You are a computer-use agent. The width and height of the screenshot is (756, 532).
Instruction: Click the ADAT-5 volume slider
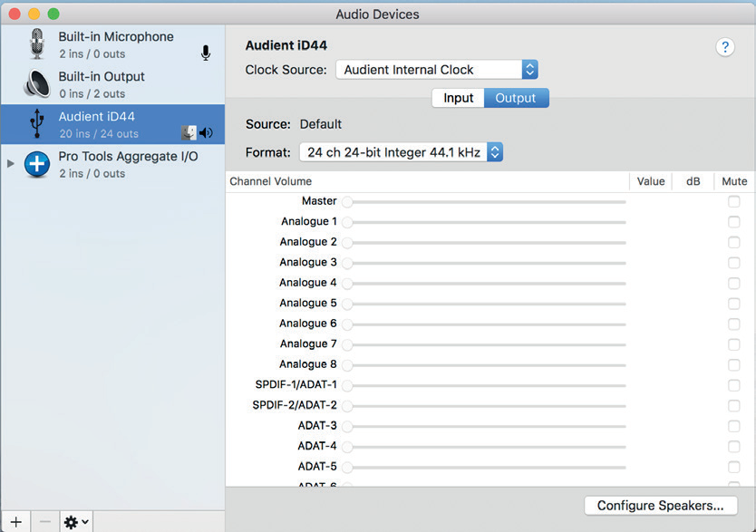483,468
